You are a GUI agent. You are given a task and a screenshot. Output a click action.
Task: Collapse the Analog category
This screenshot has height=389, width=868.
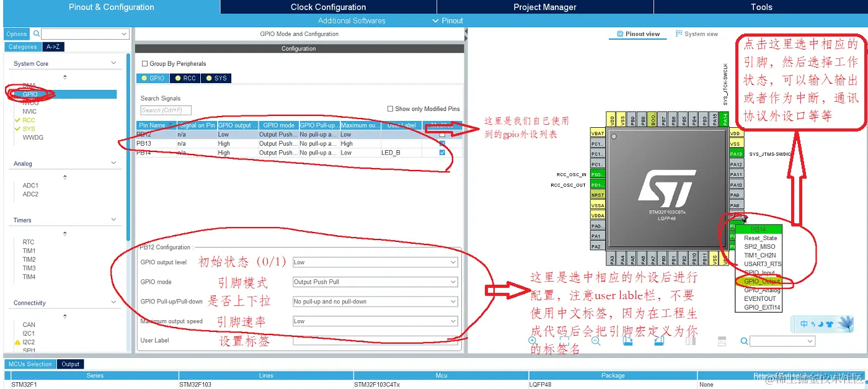(113, 163)
